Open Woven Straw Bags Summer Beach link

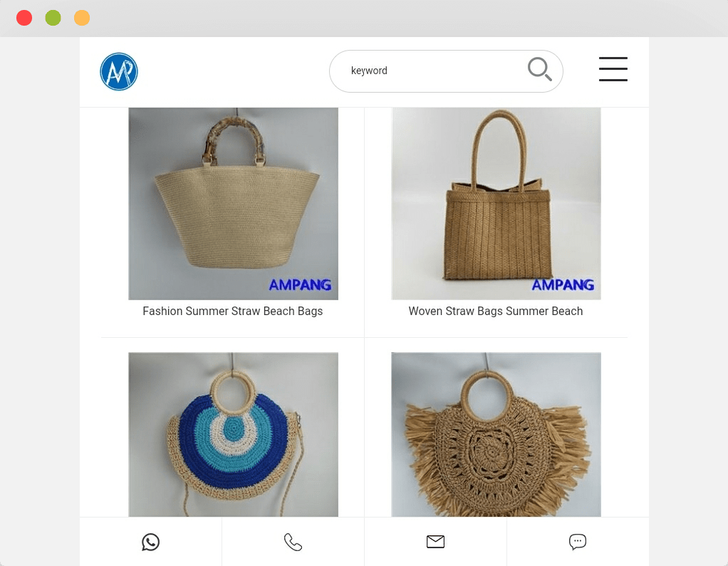495,311
